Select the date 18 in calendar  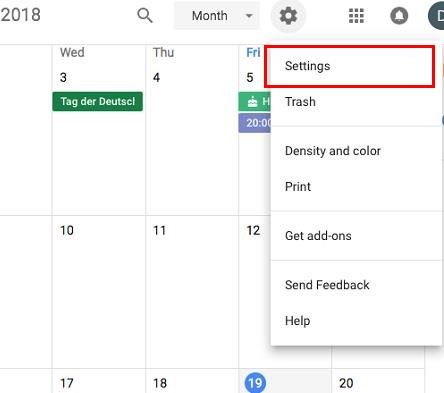(160, 383)
